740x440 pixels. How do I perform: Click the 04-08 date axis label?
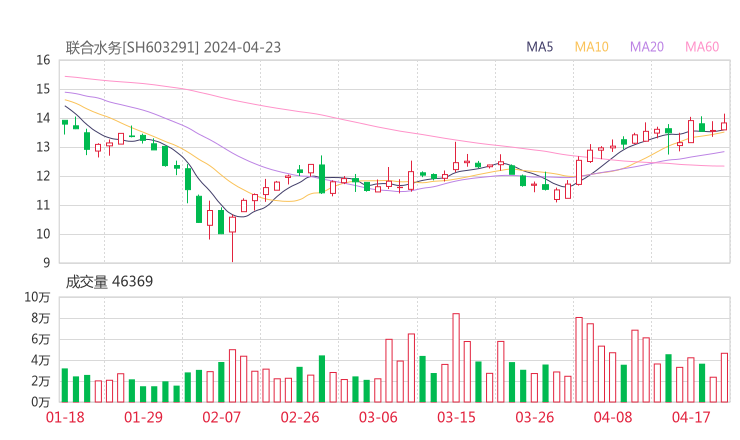[x=613, y=417]
